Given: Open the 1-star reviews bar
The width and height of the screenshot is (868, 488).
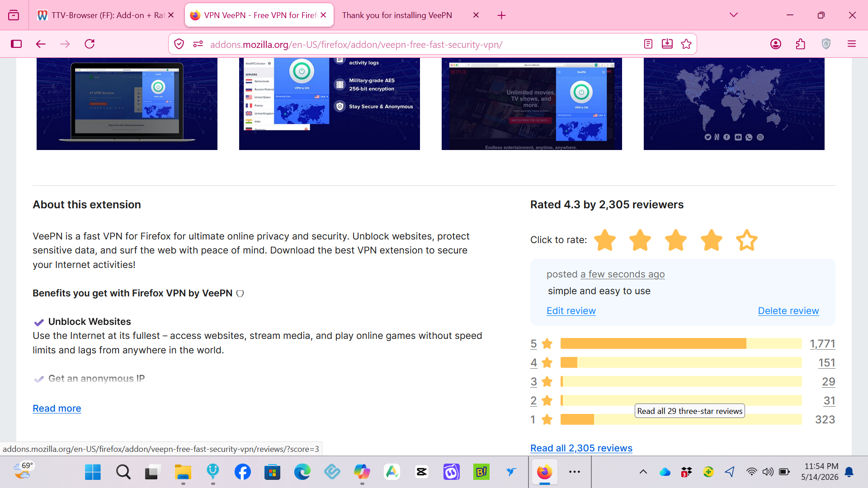Looking at the screenshot, I should [681, 420].
